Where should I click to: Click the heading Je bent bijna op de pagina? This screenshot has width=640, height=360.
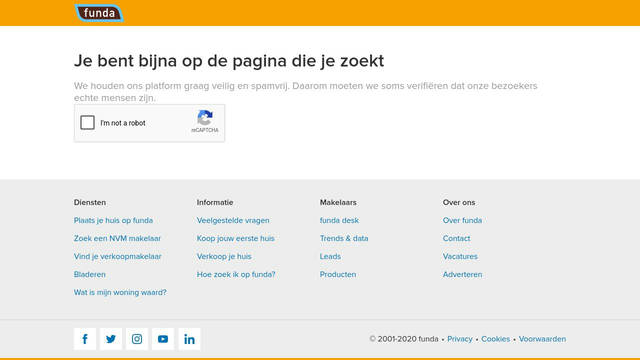[x=229, y=61]
